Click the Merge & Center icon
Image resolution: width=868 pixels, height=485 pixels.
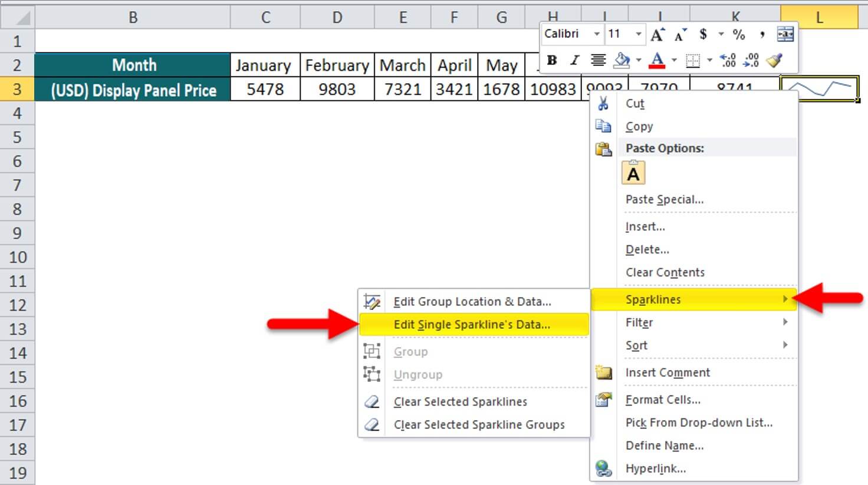click(785, 34)
